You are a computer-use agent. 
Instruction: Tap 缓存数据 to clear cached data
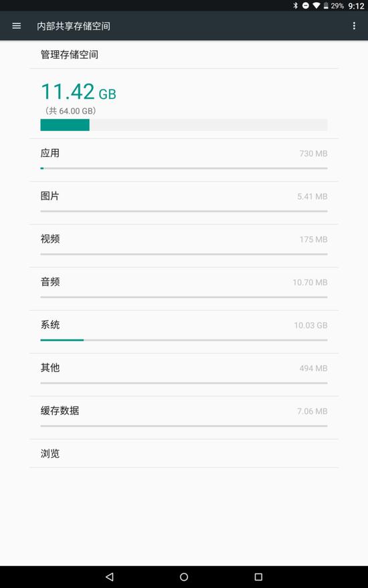pos(184,418)
